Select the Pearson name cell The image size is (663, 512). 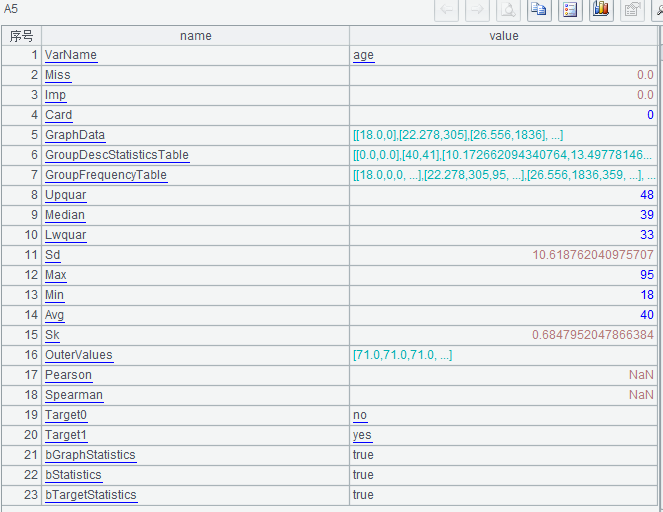pos(195,375)
